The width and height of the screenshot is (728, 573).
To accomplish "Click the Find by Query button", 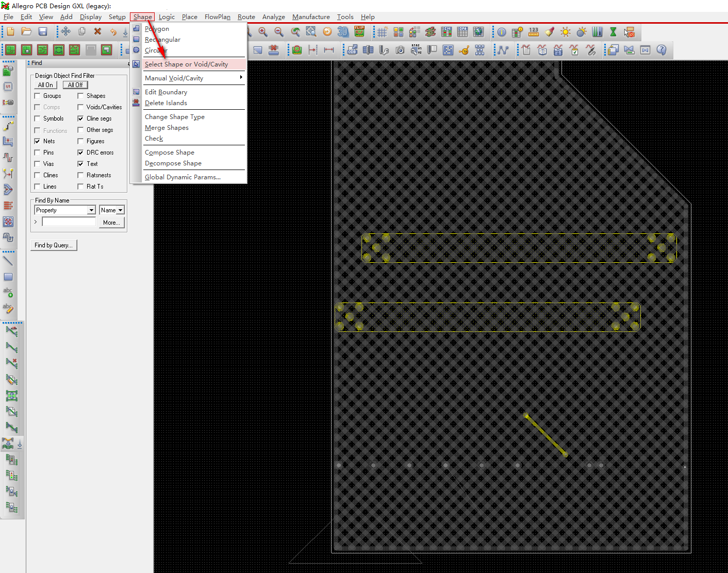I will (x=54, y=245).
